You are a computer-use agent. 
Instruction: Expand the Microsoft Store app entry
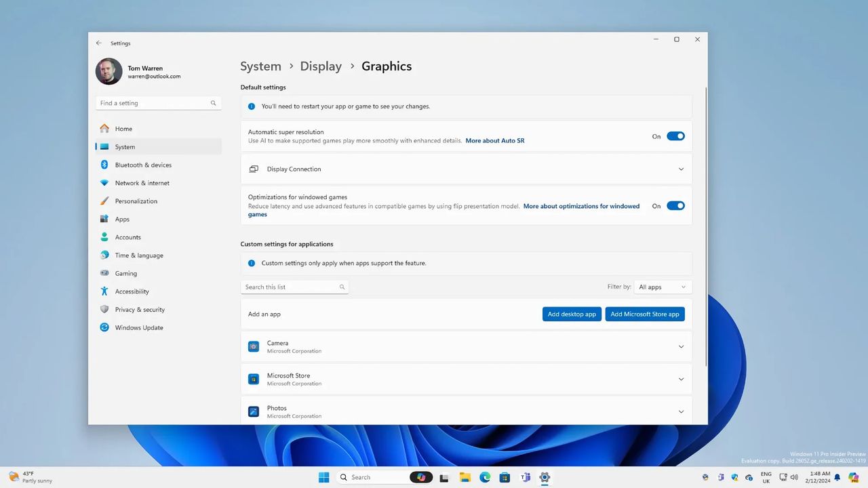[681, 379]
